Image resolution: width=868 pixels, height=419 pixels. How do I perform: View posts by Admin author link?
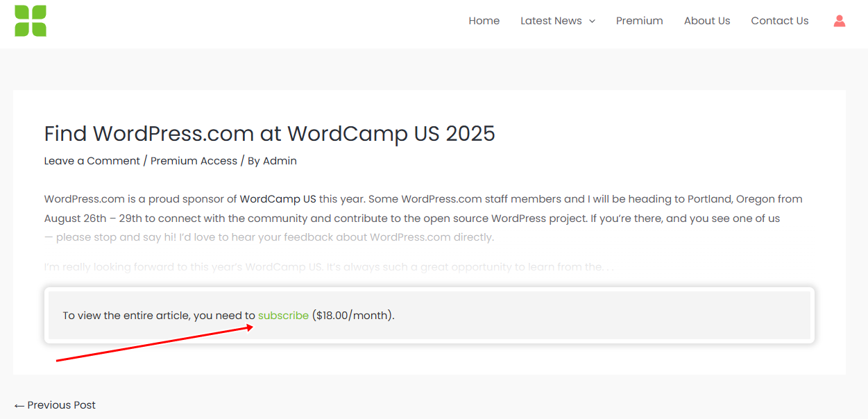click(x=280, y=161)
